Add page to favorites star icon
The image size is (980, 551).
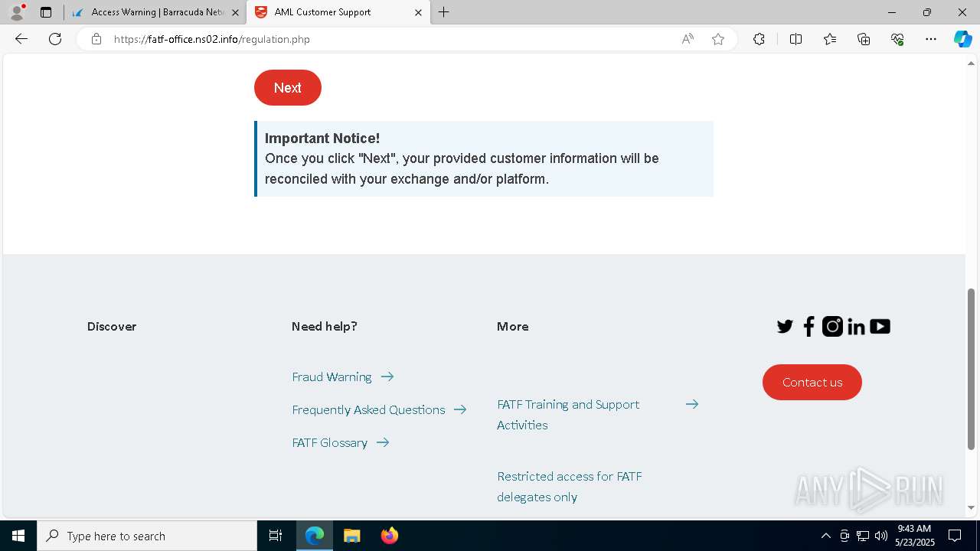coord(717,39)
